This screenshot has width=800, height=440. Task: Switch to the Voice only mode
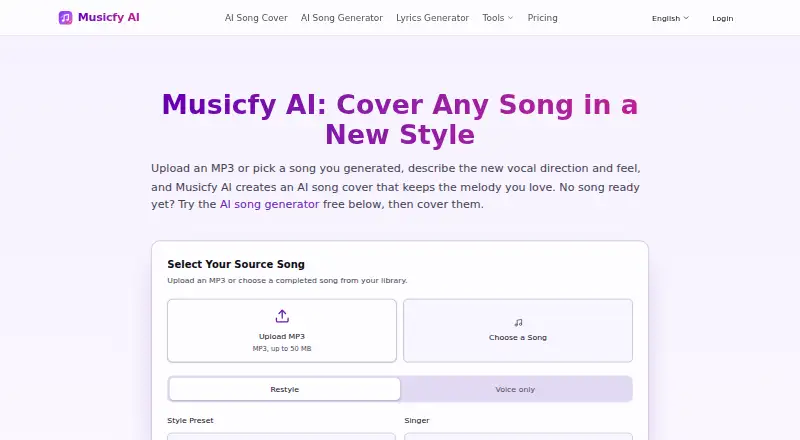515,389
